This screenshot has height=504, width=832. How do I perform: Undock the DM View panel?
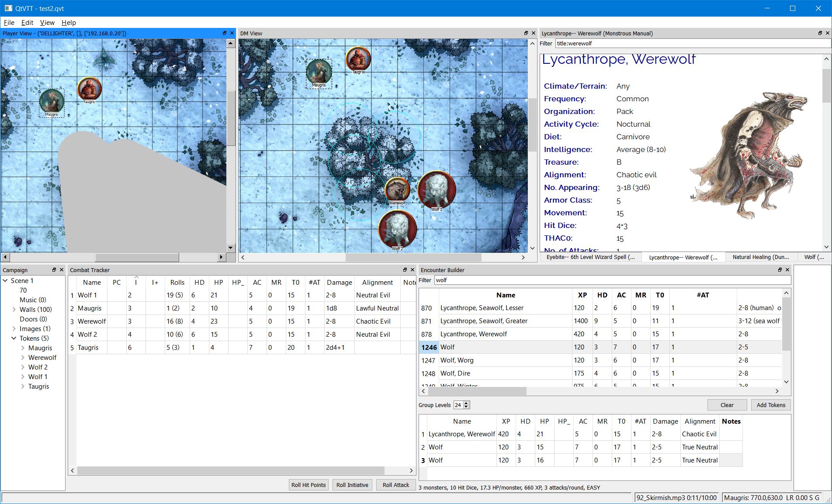526,33
